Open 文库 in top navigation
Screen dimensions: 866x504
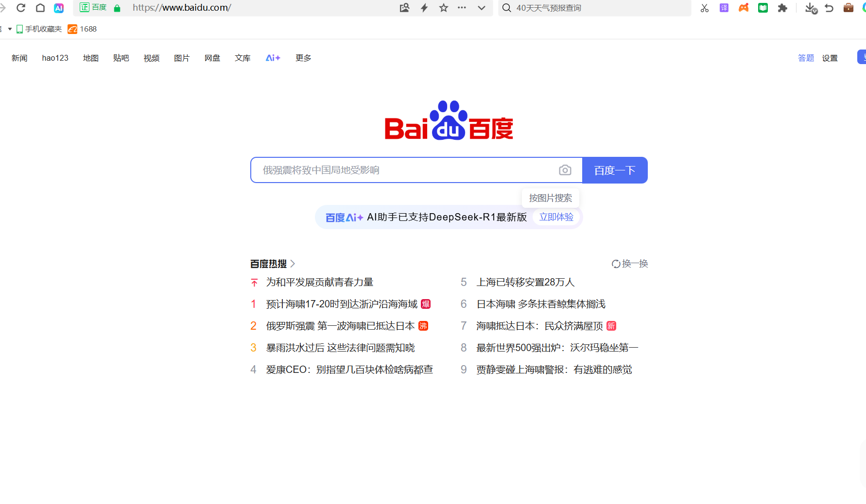pos(242,58)
